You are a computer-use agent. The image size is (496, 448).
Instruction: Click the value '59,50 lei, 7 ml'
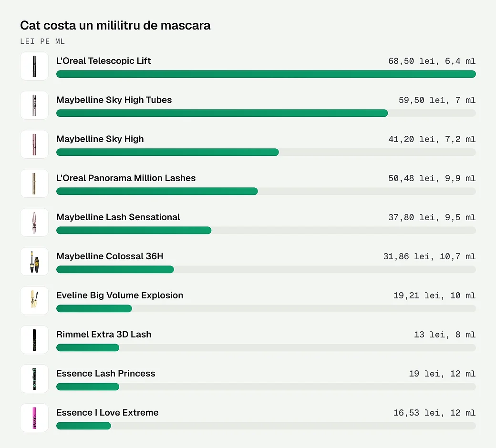click(437, 100)
